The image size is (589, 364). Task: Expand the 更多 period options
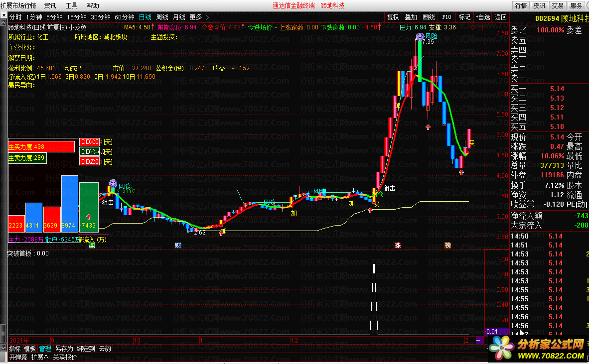[199, 17]
